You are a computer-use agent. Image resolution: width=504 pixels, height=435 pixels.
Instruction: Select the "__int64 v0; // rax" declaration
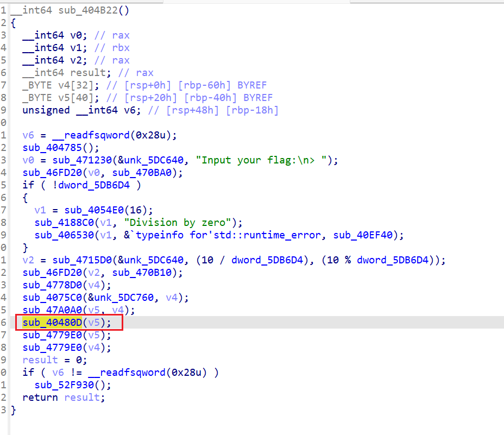point(76,35)
